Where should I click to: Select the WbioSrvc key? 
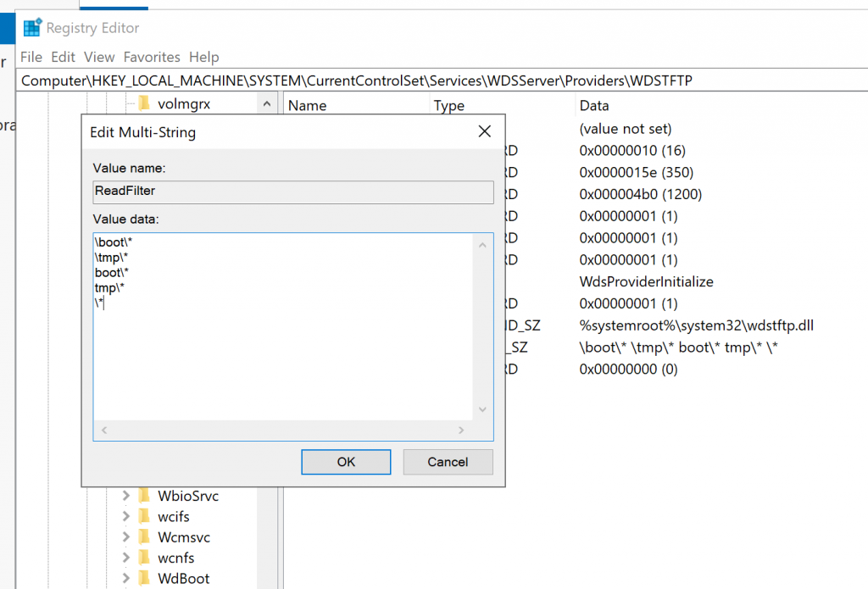[188, 496]
